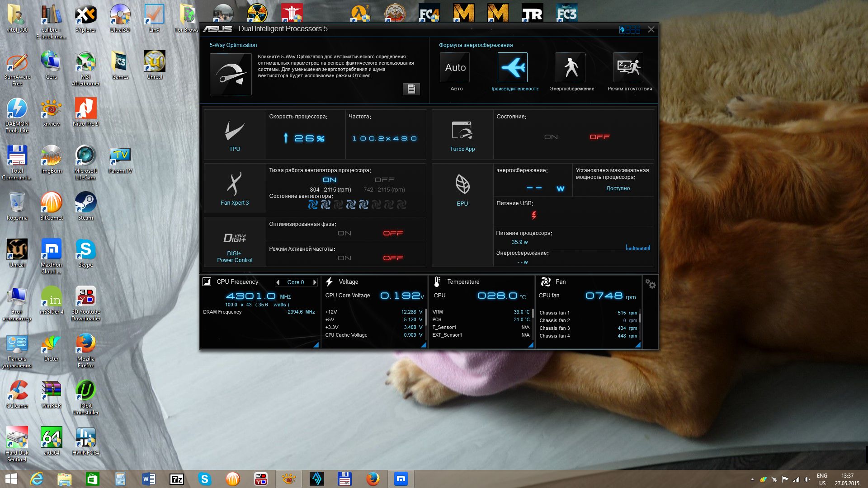Turn Turbo App state ON
Screen dimensions: 868x488
click(x=551, y=137)
